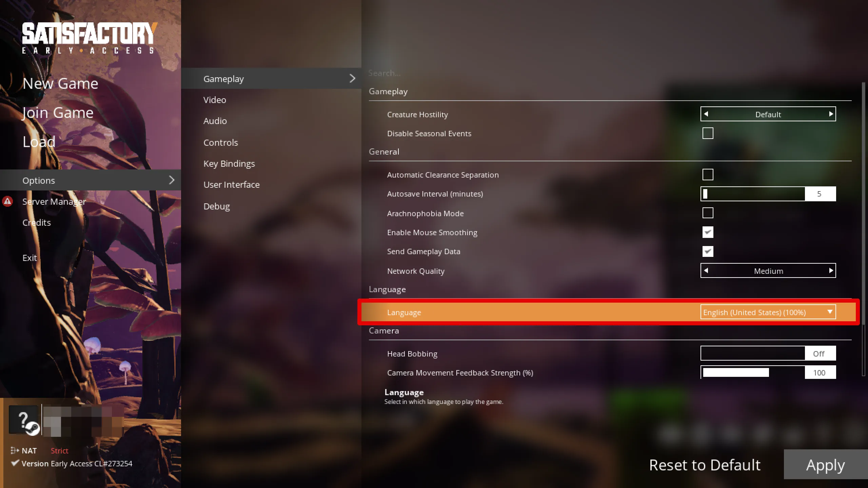
Task: Open Video settings menu item
Action: click(214, 100)
